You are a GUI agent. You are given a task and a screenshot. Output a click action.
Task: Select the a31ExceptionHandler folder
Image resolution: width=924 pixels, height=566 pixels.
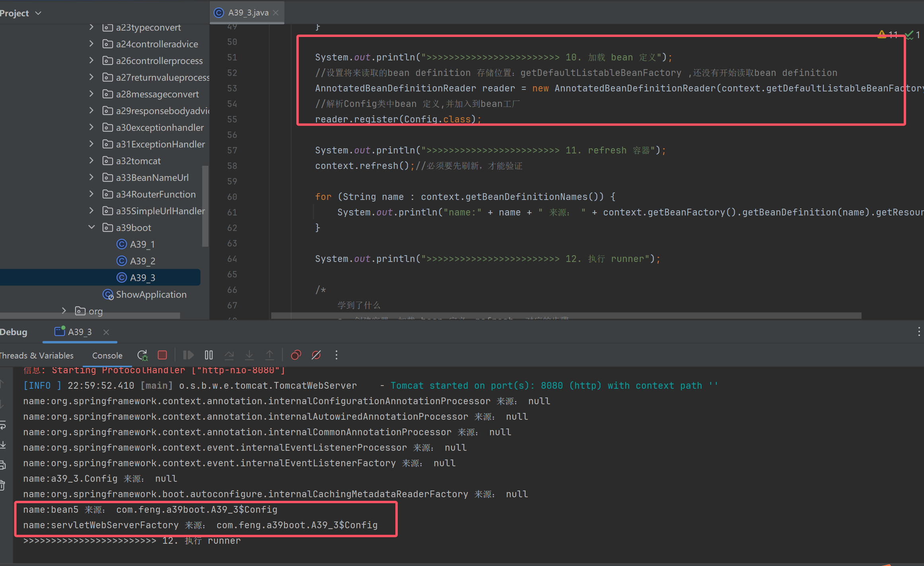[x=154, y=144]
